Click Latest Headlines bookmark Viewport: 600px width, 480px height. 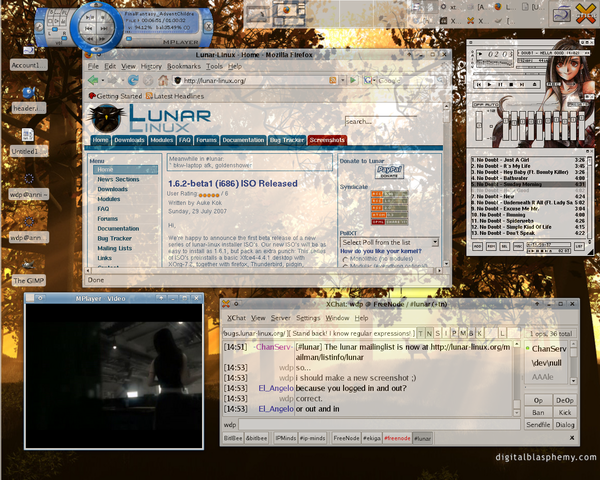(175, 96)
